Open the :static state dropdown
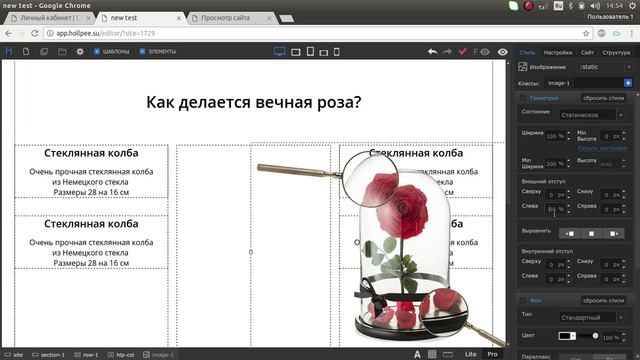 pyautogui.click(x=605, y=67)
